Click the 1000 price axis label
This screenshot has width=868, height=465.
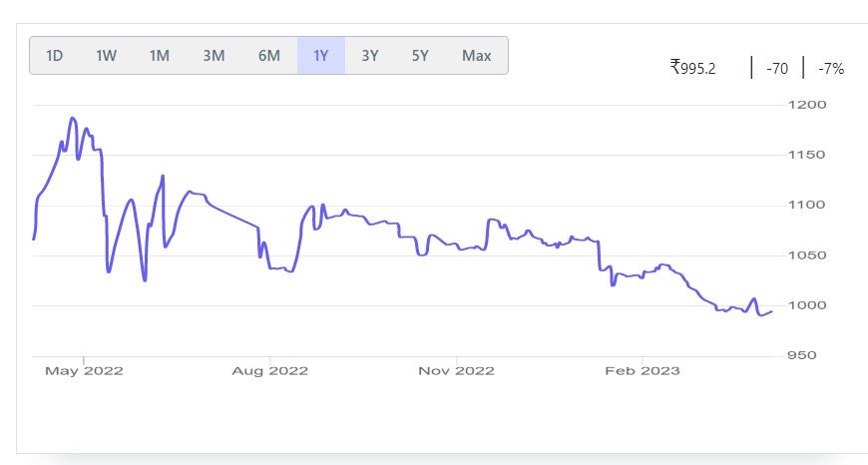coord(807,305)
